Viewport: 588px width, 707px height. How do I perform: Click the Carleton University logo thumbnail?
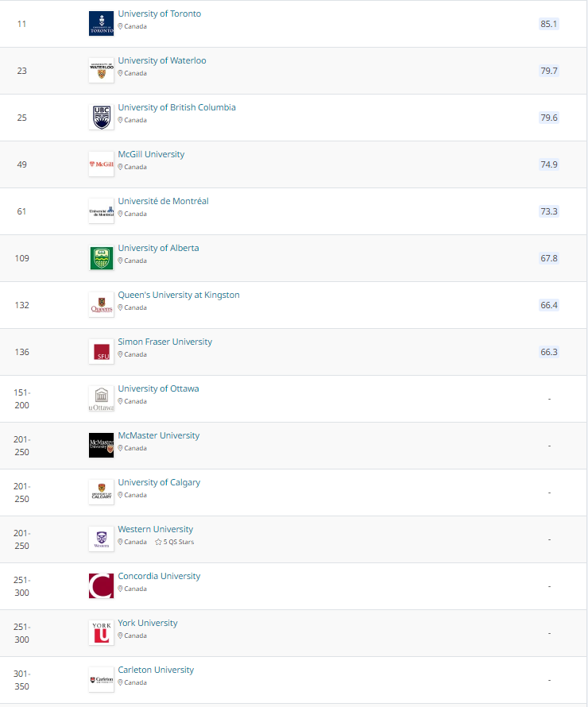pos(101,680)
